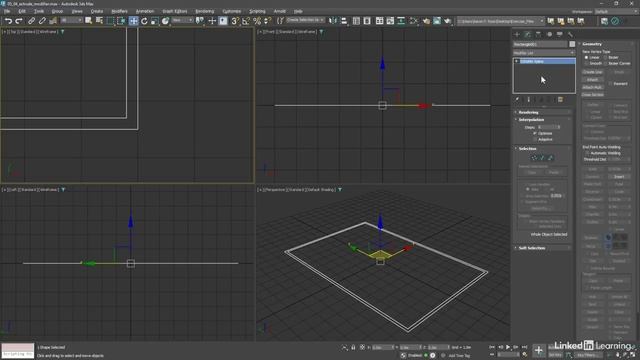
Task: Open the Rendering menu
Action: pos(204,11)
